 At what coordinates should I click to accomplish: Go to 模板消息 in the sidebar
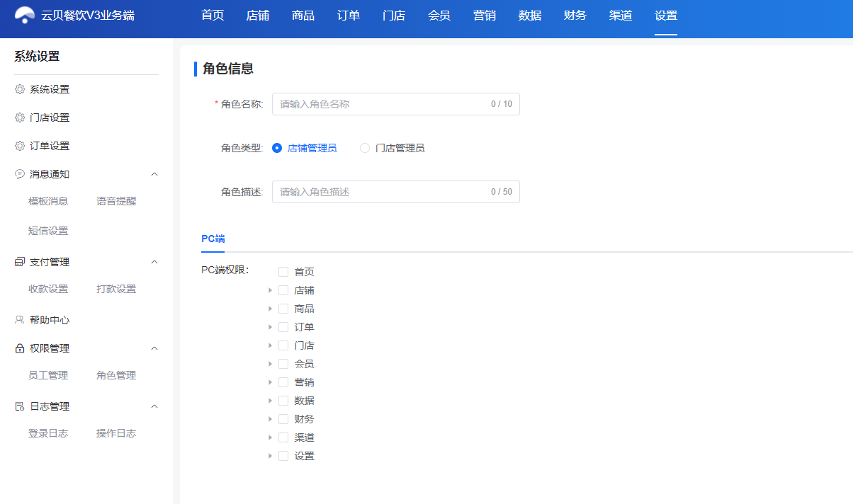pos(48,201)
